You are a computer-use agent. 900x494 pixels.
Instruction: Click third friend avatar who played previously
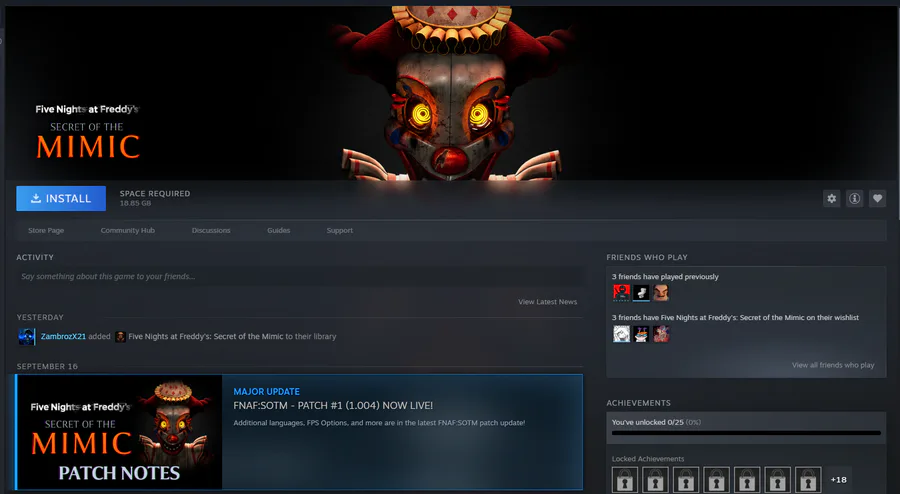tap(661, 293)
